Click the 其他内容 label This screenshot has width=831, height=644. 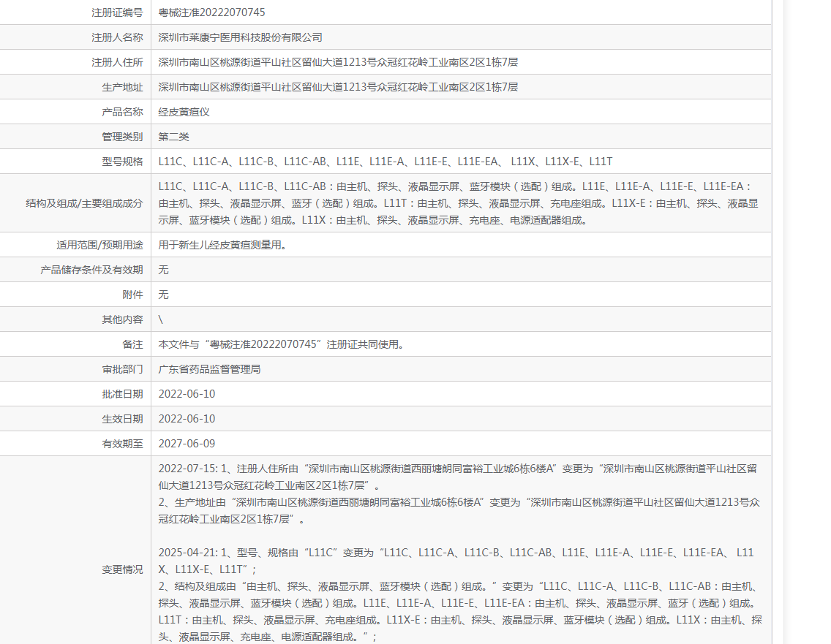click(122, 319)
